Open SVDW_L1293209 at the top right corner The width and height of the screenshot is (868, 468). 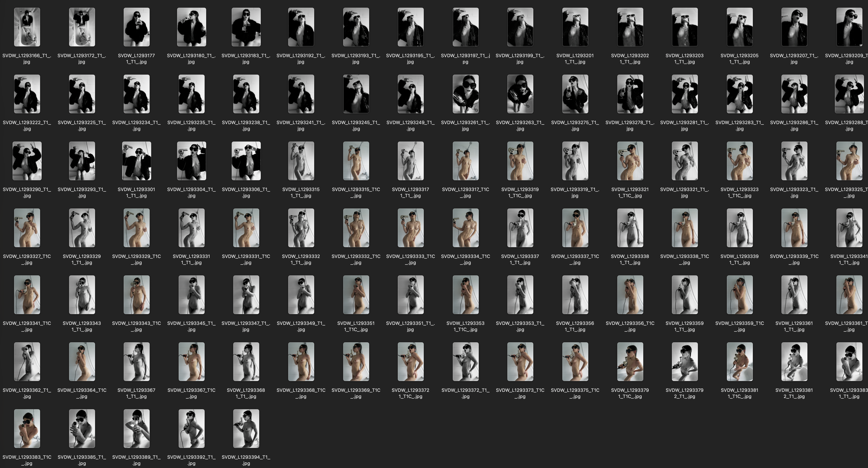[849, 27]
